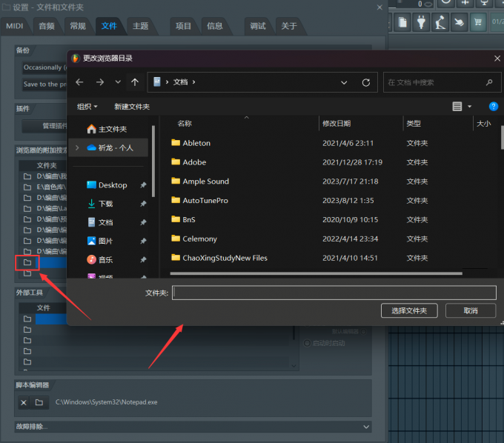
Task: Click the pointing hand icon in FL toolbar
Action: (459, 22)
